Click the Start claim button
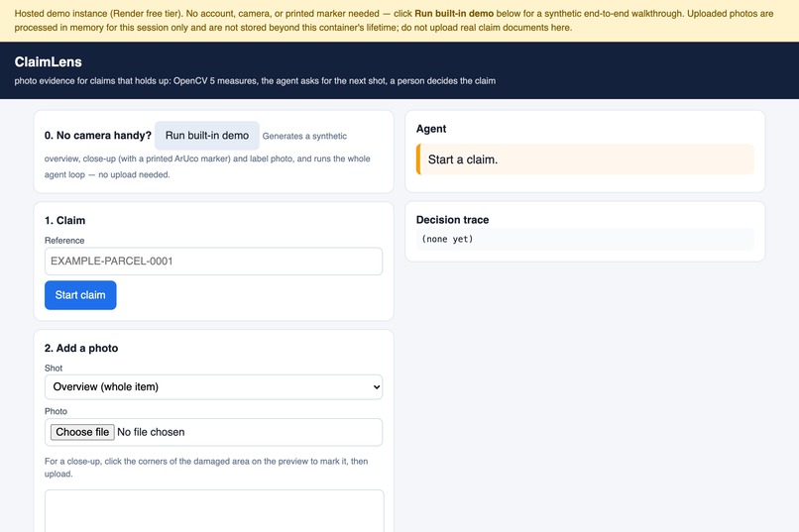The image size is (799, 532). [80, 295]
